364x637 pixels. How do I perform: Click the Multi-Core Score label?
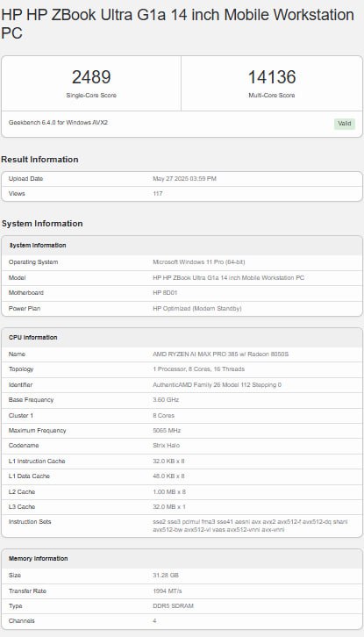(272, 96)
